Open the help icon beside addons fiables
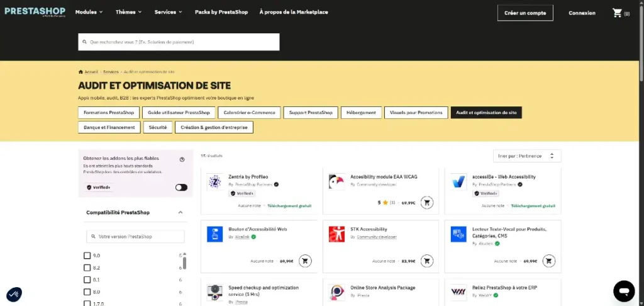The image size is (644, 306). point(182,159)
